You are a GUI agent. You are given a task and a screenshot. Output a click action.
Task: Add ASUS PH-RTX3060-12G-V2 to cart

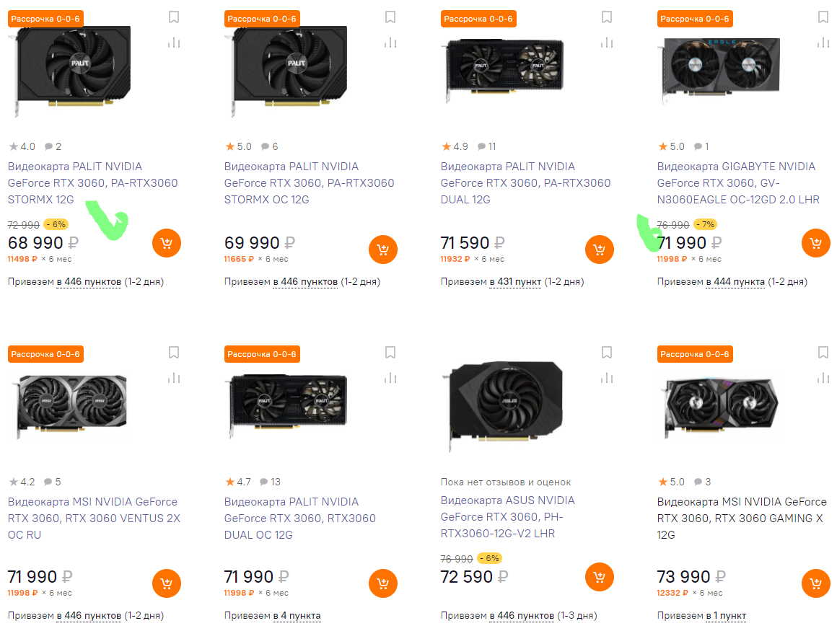click(599, 577)
